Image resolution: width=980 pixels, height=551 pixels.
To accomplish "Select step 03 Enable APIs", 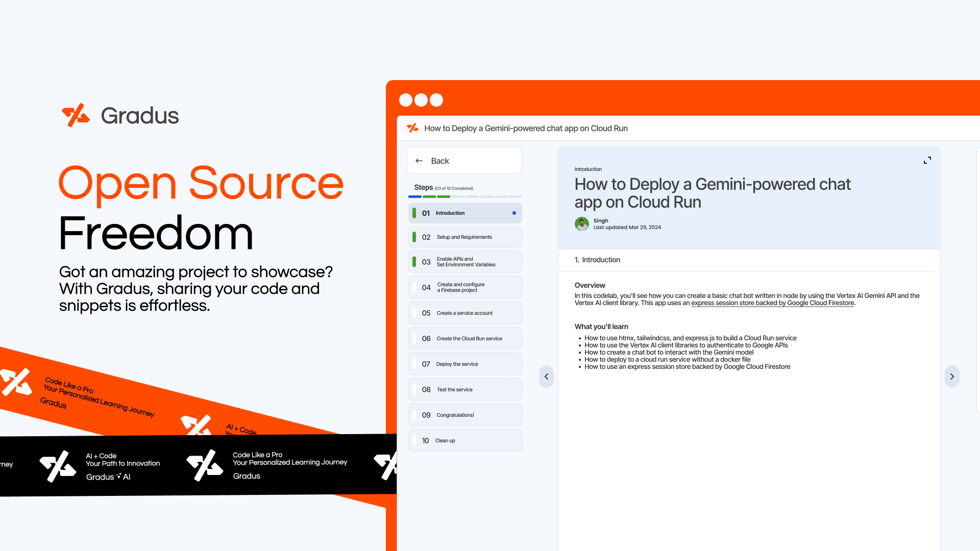I will tap(464, 262).
